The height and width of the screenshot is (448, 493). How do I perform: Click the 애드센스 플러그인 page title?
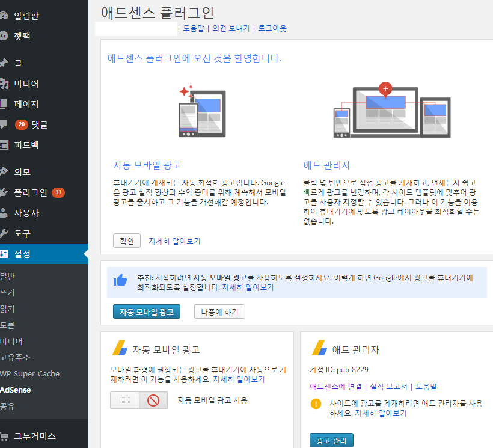[x=157, y=13]
